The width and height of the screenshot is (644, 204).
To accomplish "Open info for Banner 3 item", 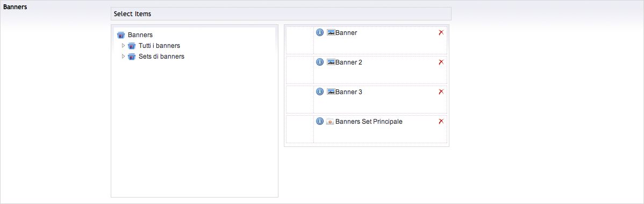I will tap(319, 92).
